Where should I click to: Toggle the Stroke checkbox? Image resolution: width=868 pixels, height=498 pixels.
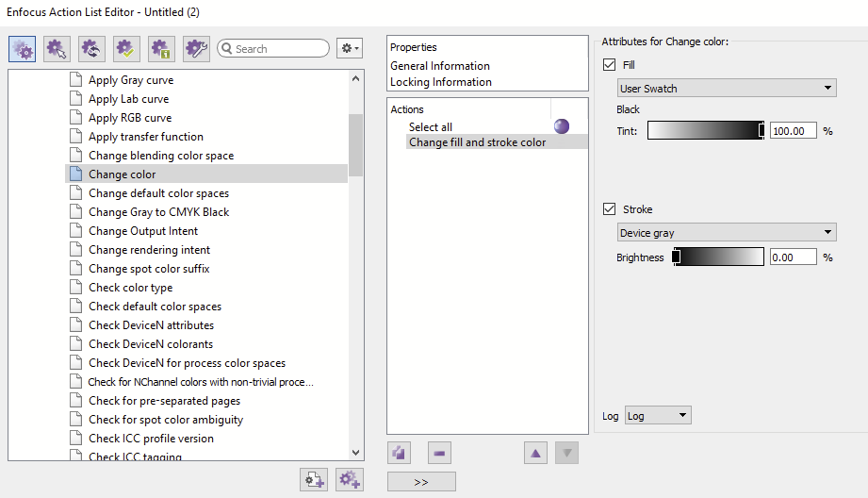click(610, 208)
